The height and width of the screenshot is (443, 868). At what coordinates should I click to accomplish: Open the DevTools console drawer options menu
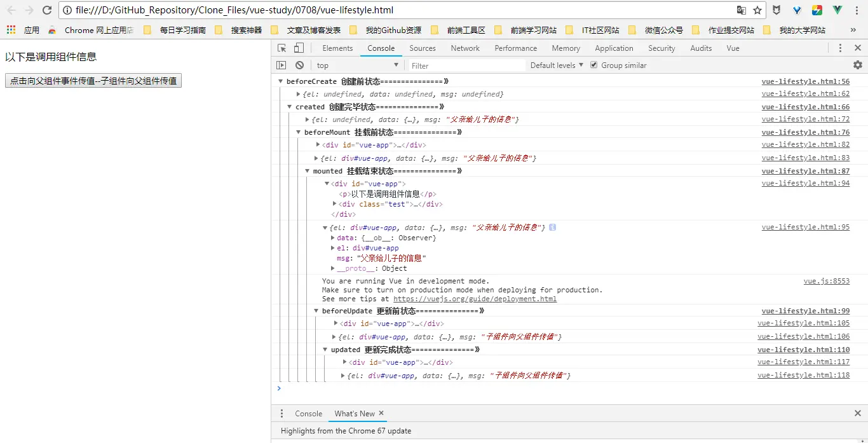[281, 413]
